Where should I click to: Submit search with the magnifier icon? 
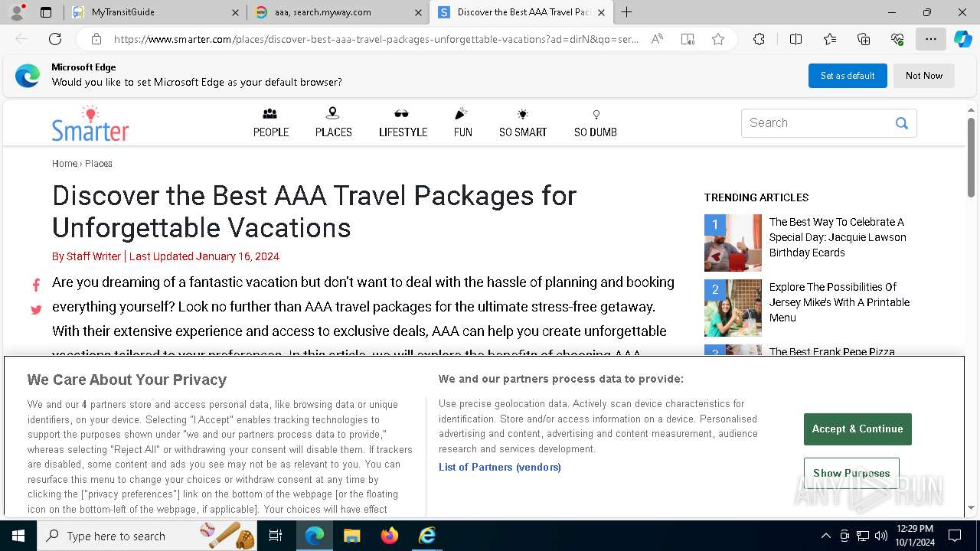click(x=902, y=123)
